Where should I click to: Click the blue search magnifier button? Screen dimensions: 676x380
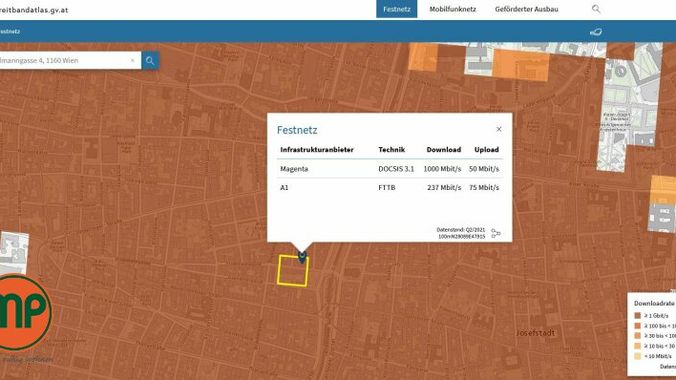[150, 61]
